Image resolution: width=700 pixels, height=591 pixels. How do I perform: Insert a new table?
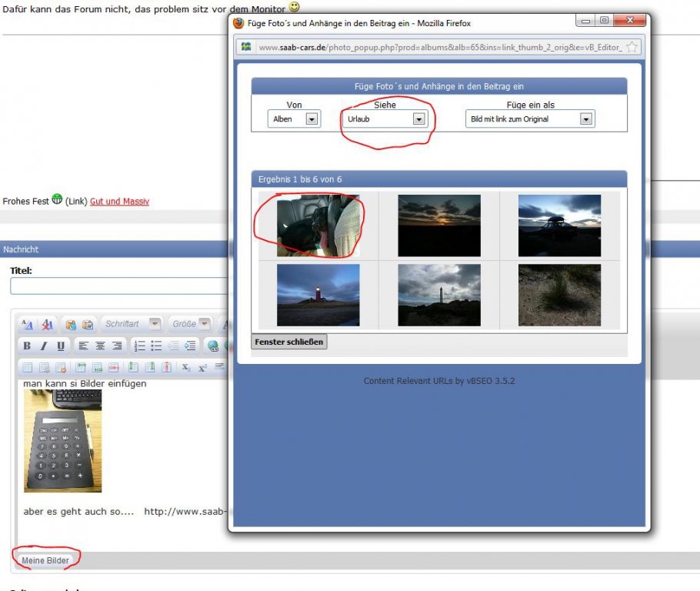click(27, 368)
